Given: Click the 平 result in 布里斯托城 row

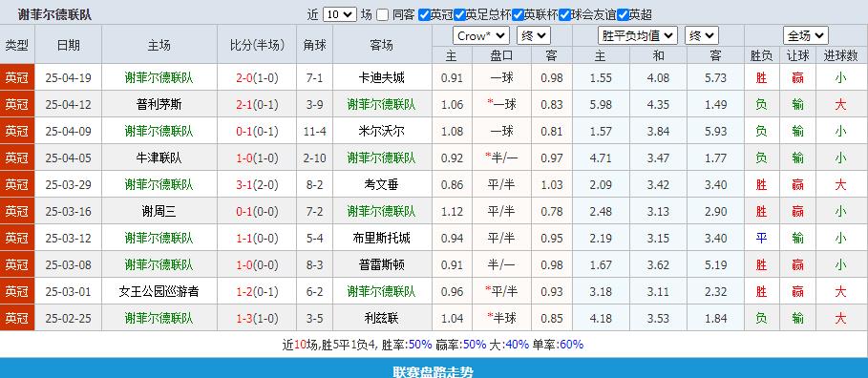Looking at the screenshot, I should (762, 238).
